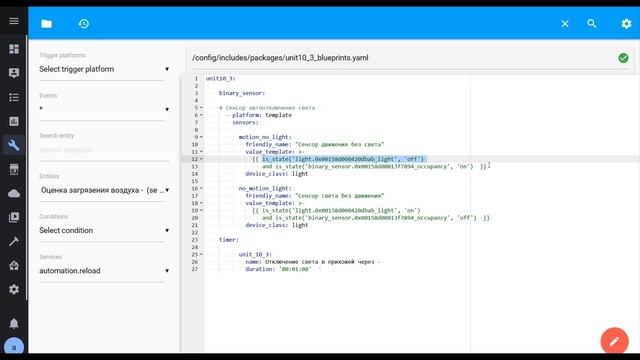Open the Services dropdown showing automation.reload
The width and height of the screenshot is (640, 360).
click(x=104, y=271)
